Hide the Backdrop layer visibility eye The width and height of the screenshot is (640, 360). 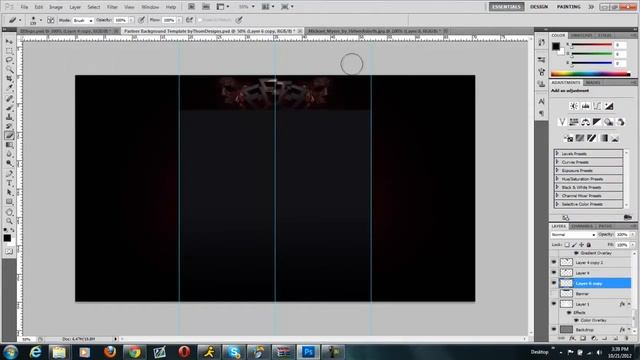(x=554, y=329)
